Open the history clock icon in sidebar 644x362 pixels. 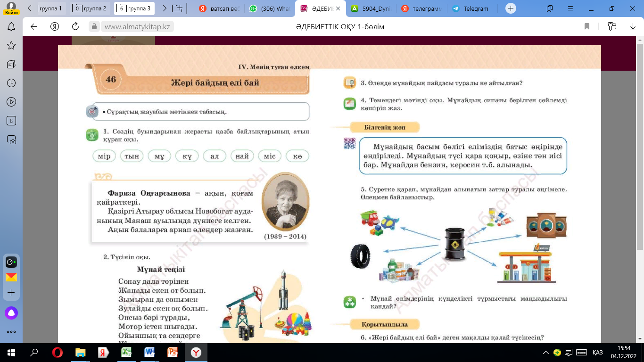coord(11,83)
